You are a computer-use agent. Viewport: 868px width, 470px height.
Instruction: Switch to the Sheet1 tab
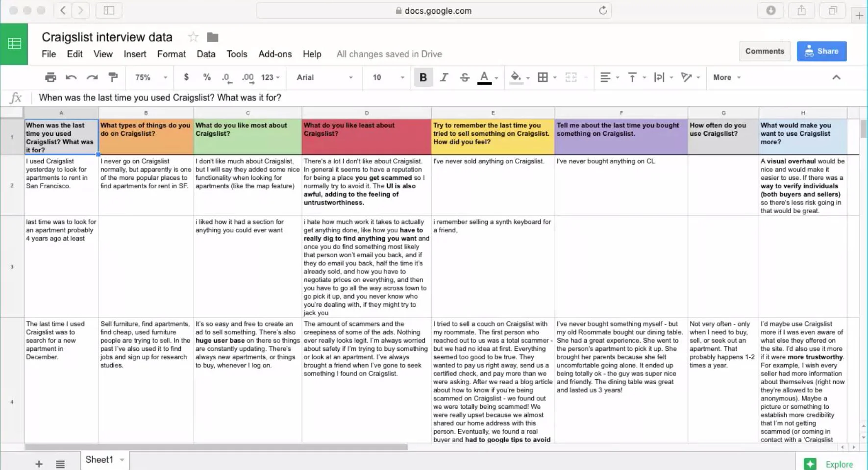point(100,459)
